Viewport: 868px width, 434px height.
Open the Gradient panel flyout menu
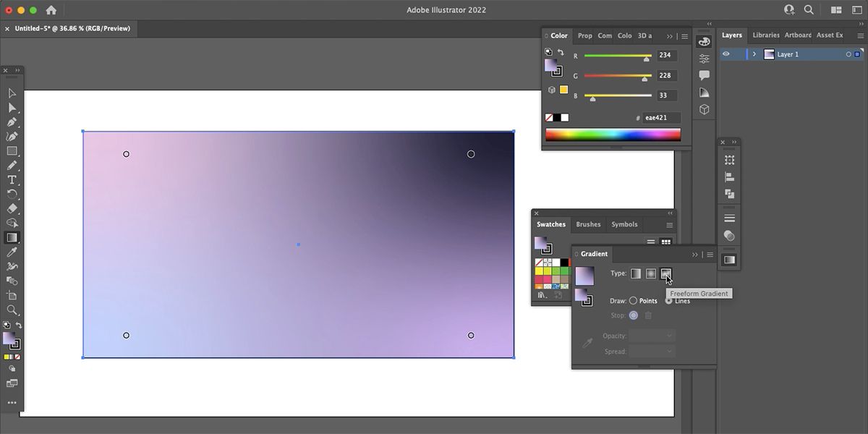tap(710, 254)
